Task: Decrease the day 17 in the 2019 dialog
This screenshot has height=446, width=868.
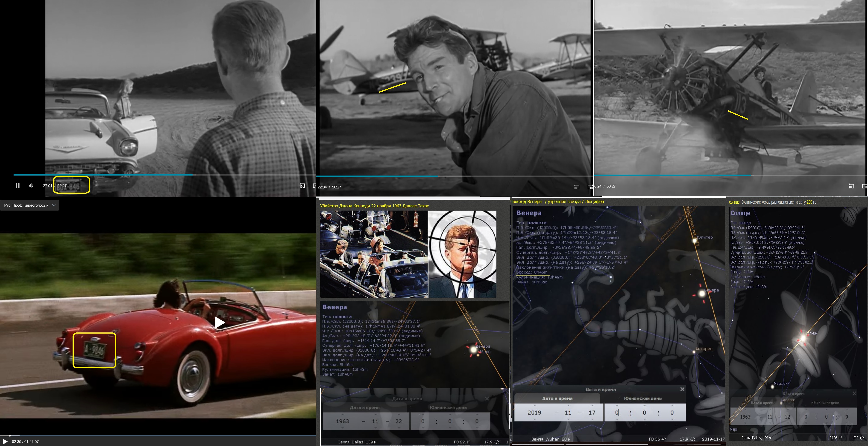Action: pos(592,419)
